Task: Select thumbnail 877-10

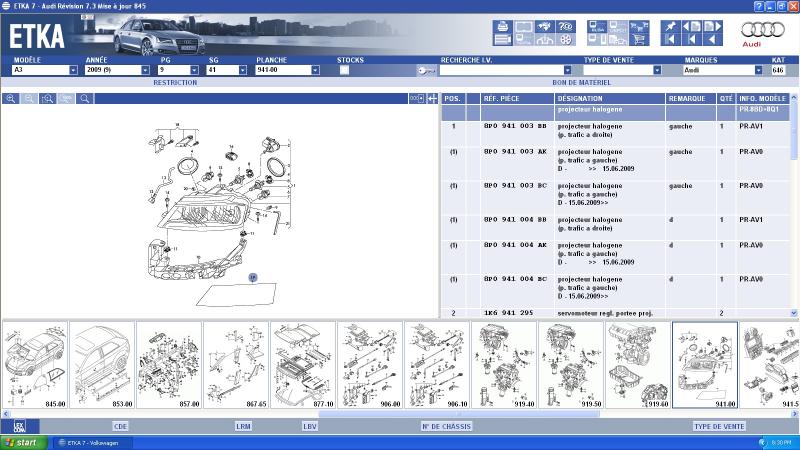Action: point(303,365)
